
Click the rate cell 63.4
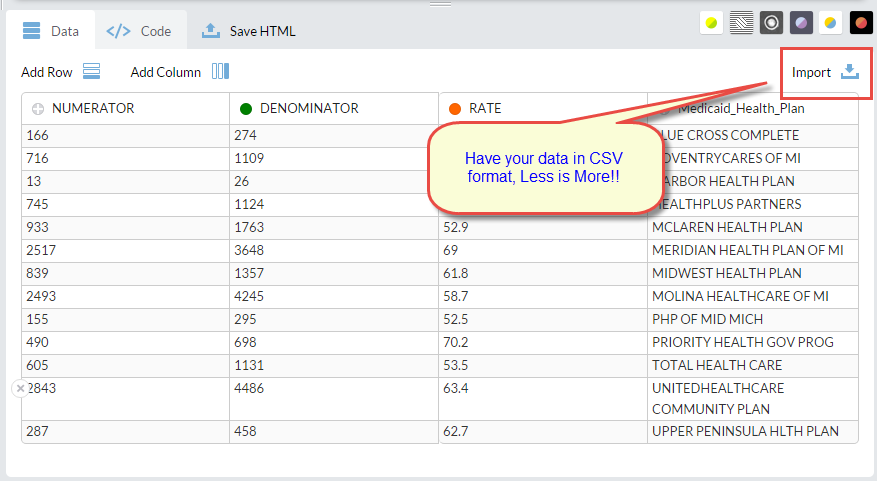[543, 399]
